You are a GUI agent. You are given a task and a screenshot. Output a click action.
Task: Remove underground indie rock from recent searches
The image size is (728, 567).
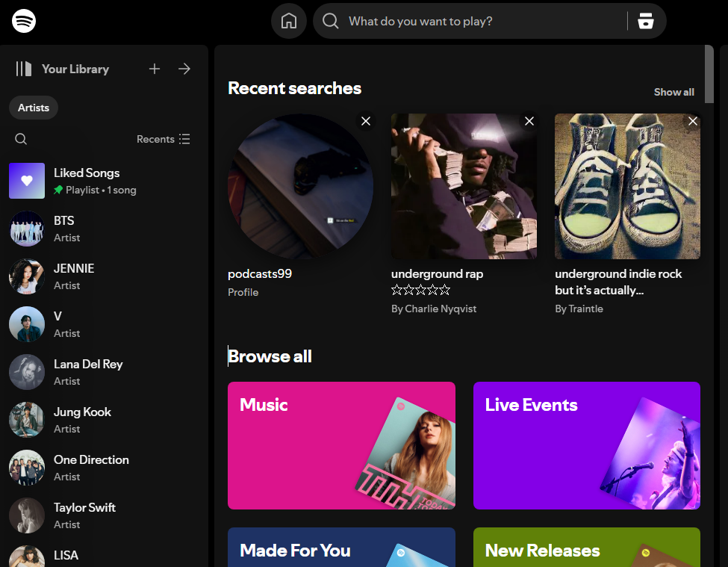[x=693, y=121]
